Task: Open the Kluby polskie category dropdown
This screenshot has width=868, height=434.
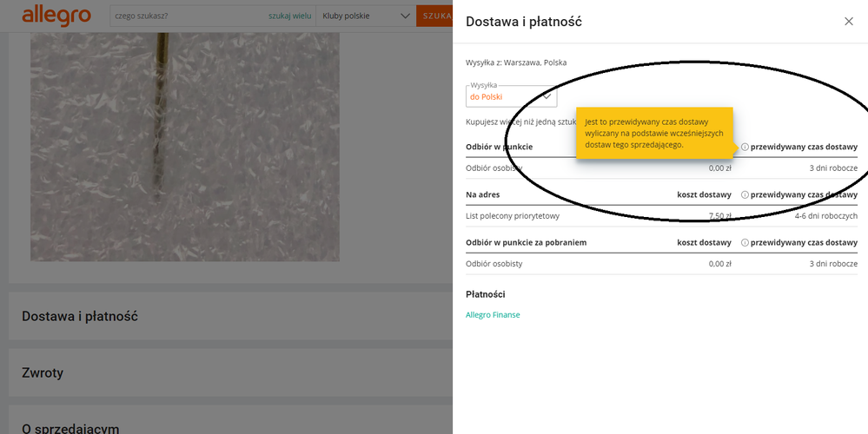Action: [366, 16]
